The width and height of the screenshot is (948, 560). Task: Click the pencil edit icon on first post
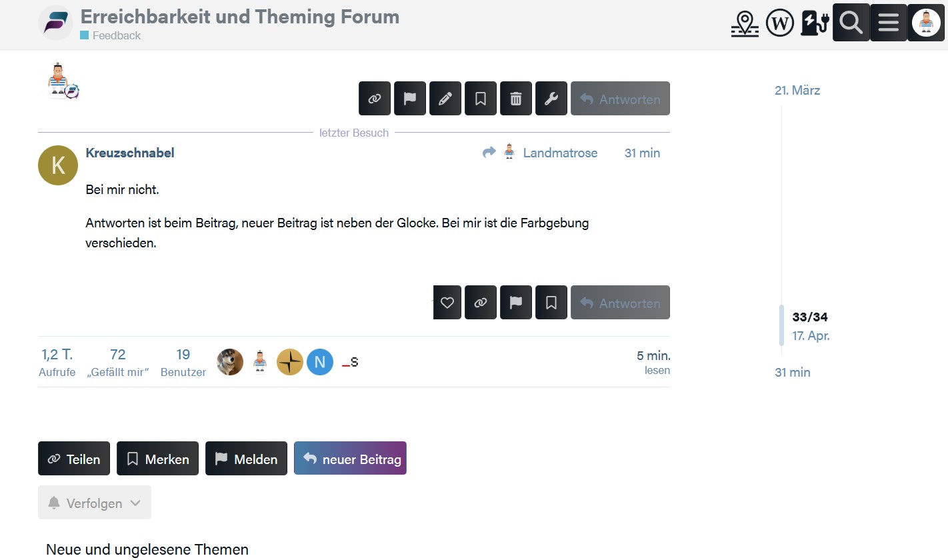(445, 99)
